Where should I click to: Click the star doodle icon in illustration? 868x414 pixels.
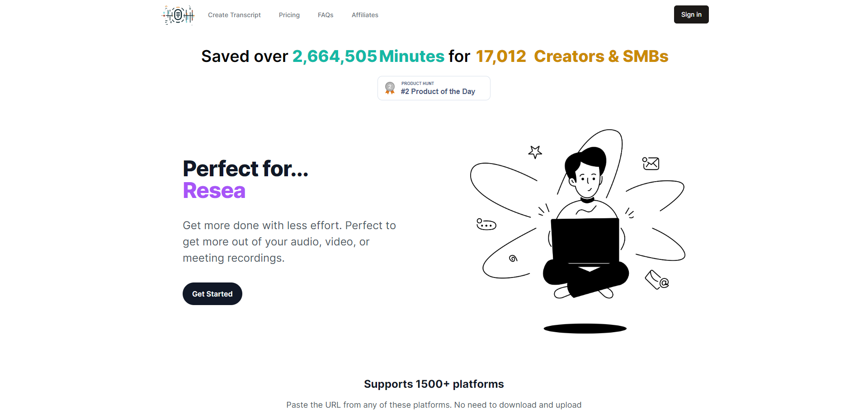point(535,152)
